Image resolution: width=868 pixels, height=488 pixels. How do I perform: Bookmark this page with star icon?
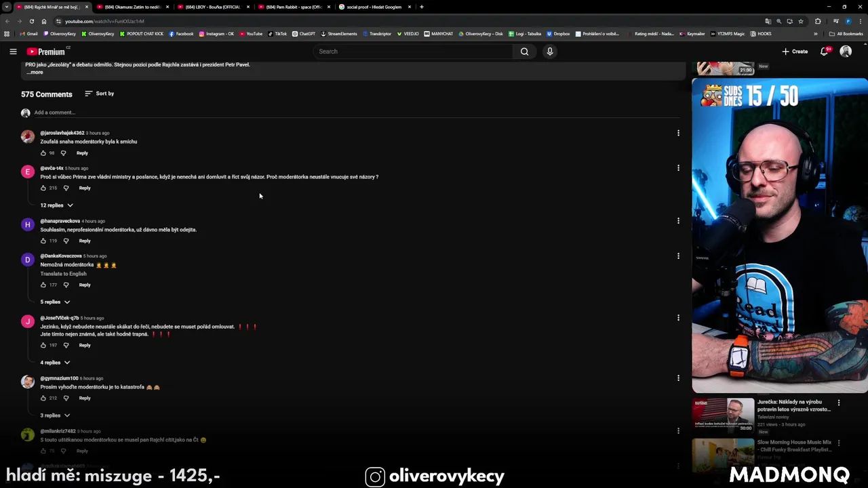801,21
